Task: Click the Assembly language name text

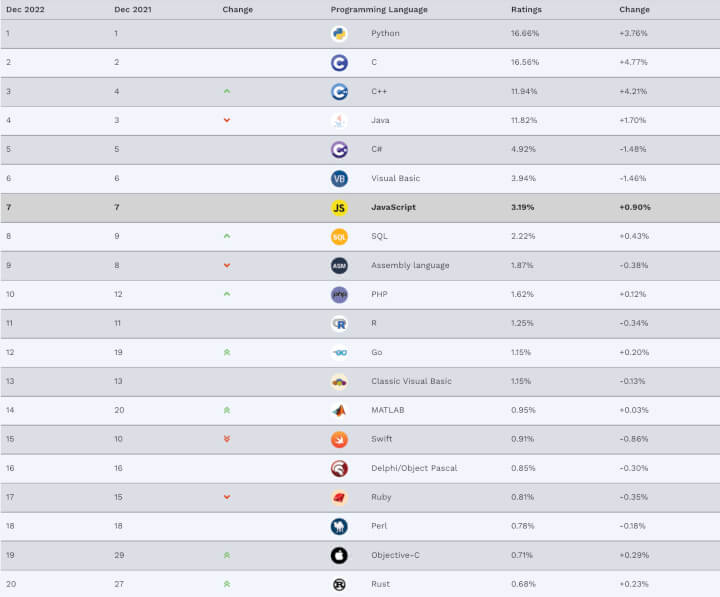Action: 410,265
